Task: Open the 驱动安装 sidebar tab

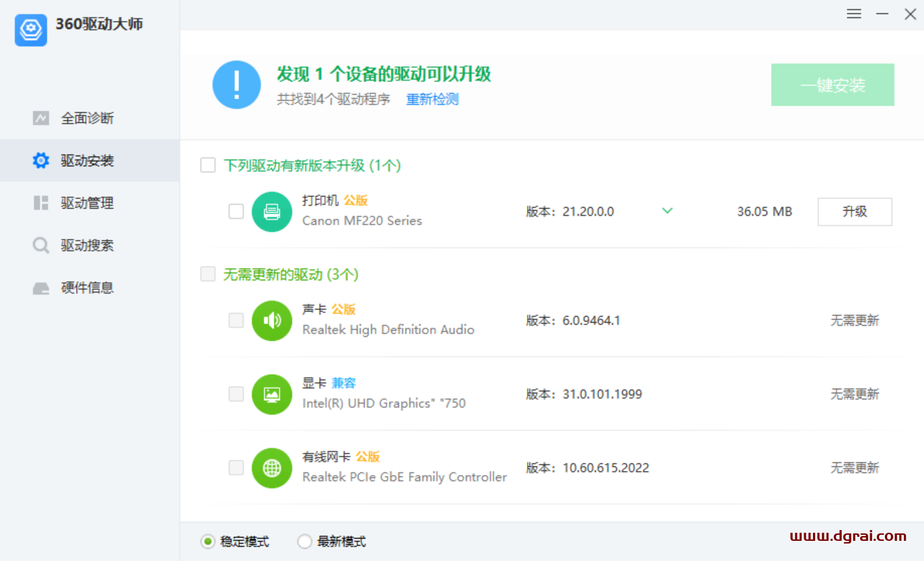Action: (89, 161)
